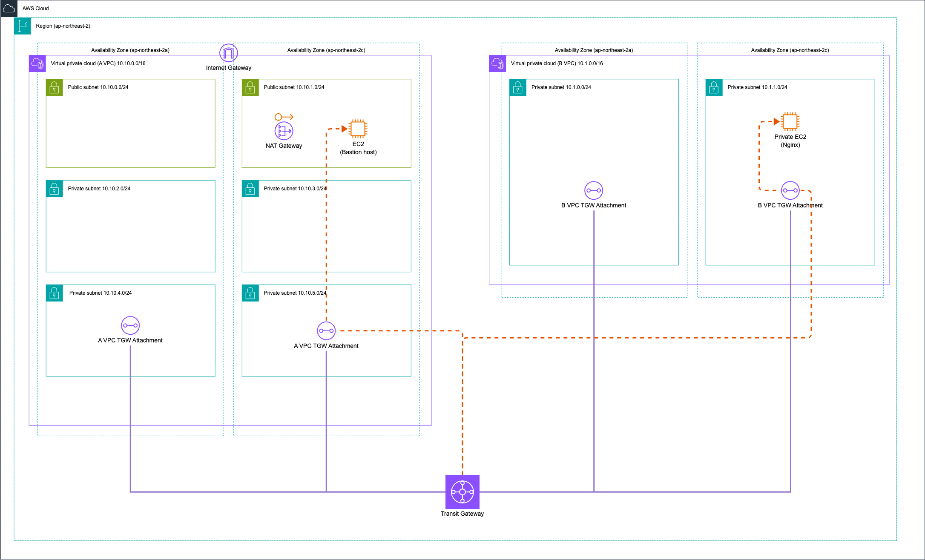The width and height of the screenshot is (925, 560).
Task: Click the B VPC cloud icon
Action: click(x=497, y=63)
